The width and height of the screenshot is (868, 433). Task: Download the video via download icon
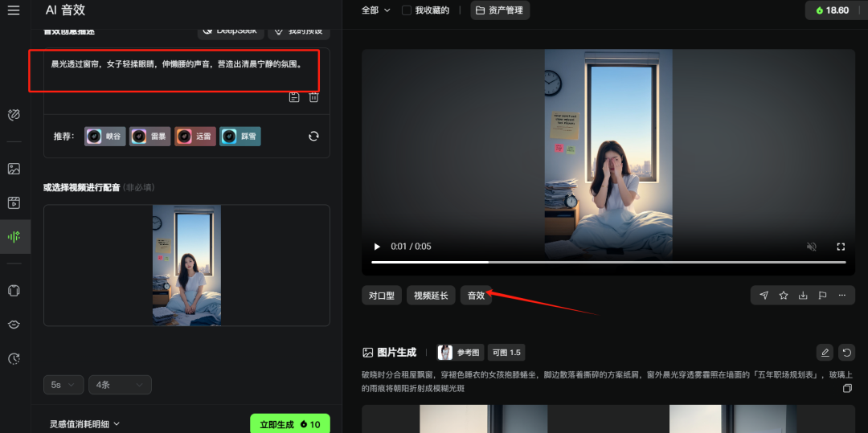tap(803, 296)
